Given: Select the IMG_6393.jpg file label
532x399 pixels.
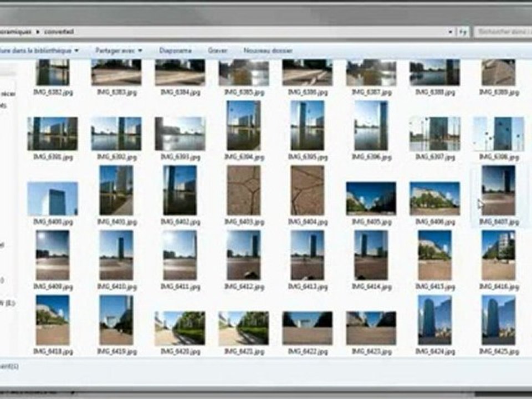Looking at the screenshot, I should [180, 157].
